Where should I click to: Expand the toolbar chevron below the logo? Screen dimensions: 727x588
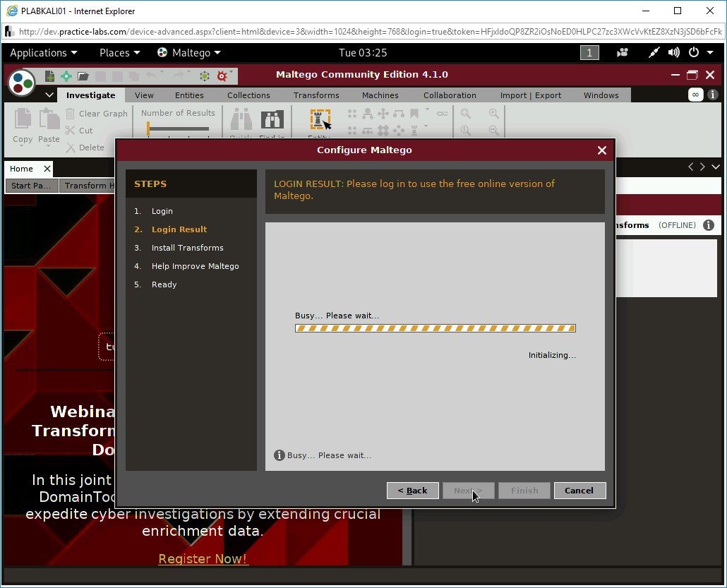(x=49, y=94)
